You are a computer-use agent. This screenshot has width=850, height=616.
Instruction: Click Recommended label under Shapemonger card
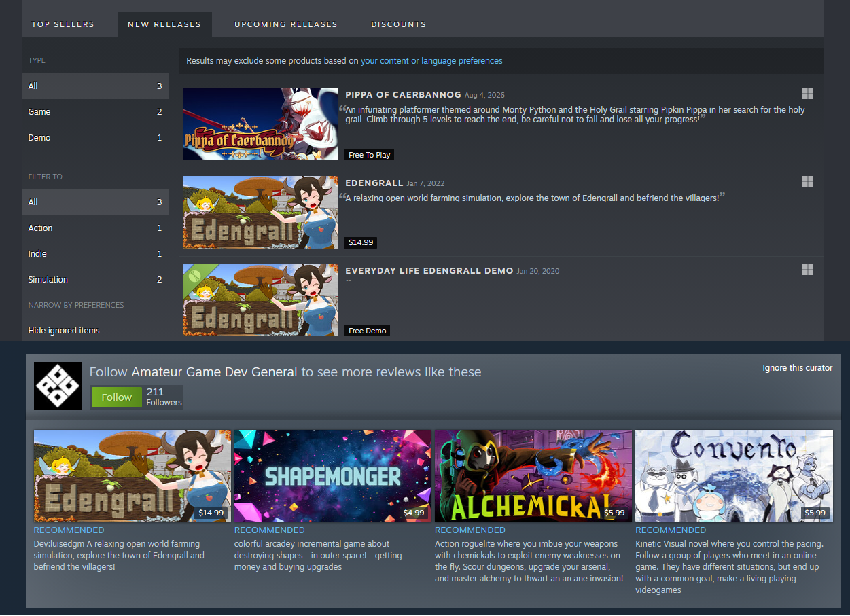click(x=270, y=530)
